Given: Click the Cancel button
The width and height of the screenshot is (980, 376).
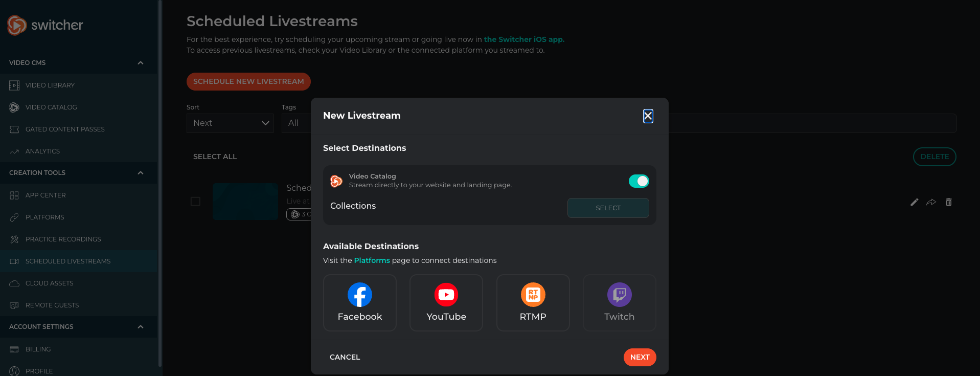Looking at the screenshot, I should click(x=345, y=357).
